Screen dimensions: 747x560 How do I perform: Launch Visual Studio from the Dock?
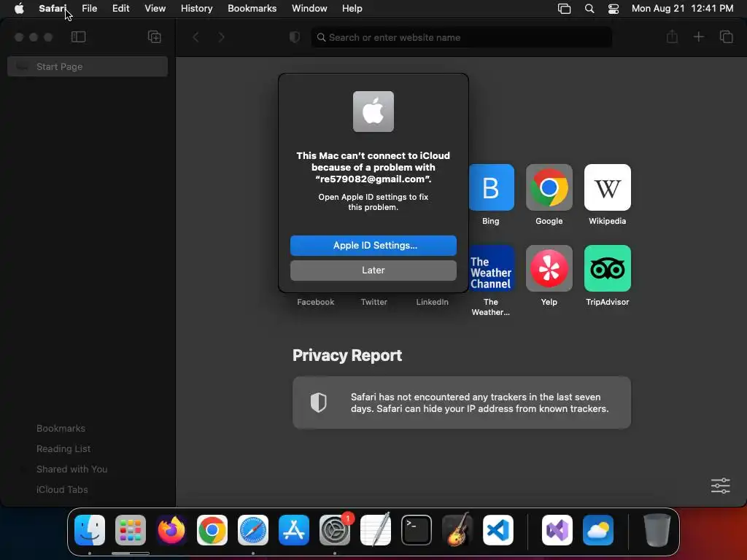point(557,530)
